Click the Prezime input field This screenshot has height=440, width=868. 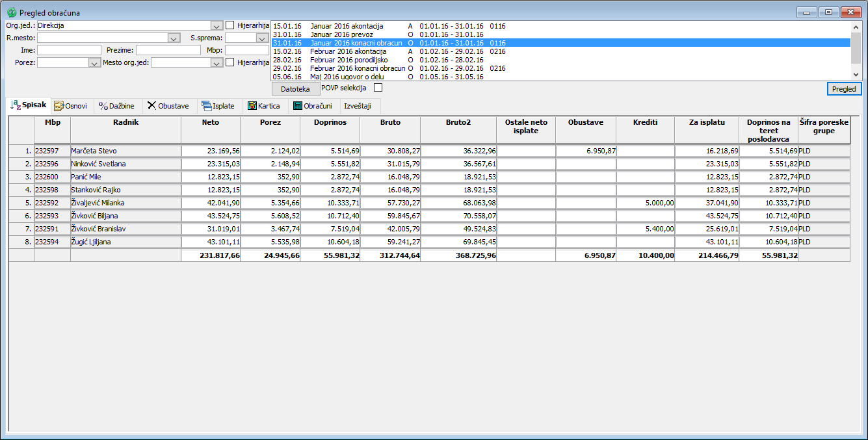click(168, 50)
